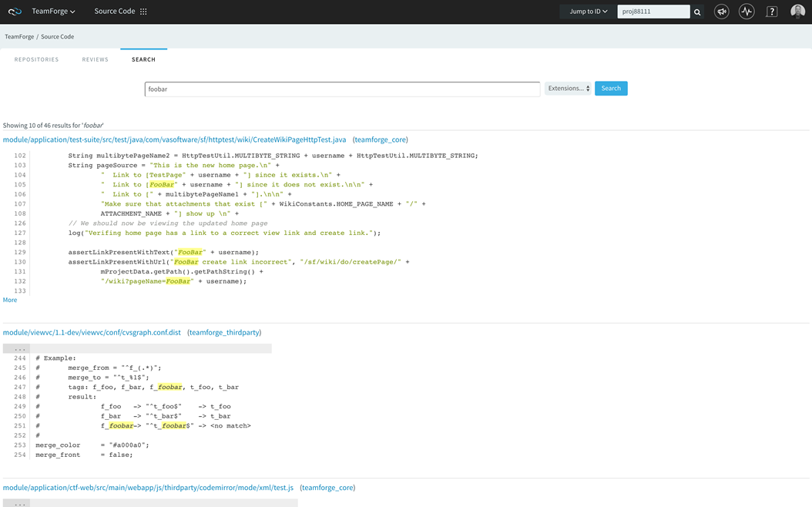Switch to the Repositories tab
Viewport: 812px width, 507px height.
click(36, 59)
